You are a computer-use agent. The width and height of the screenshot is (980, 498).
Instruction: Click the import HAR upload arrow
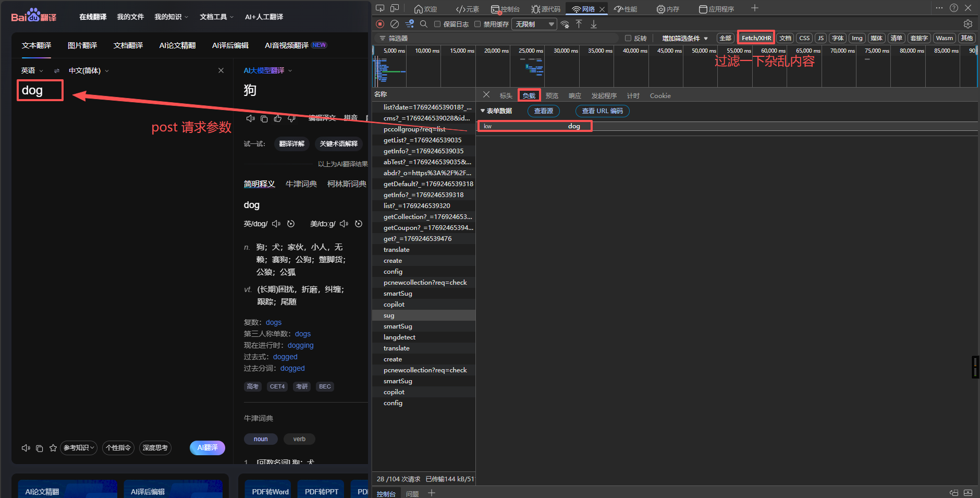pyautogui.click(x=579, y=24)
